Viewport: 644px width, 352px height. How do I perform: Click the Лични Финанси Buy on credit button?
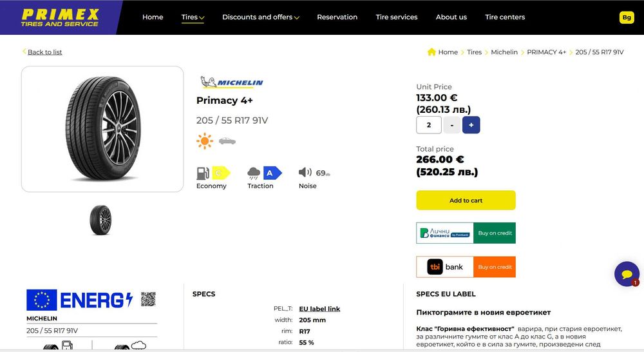466,233
